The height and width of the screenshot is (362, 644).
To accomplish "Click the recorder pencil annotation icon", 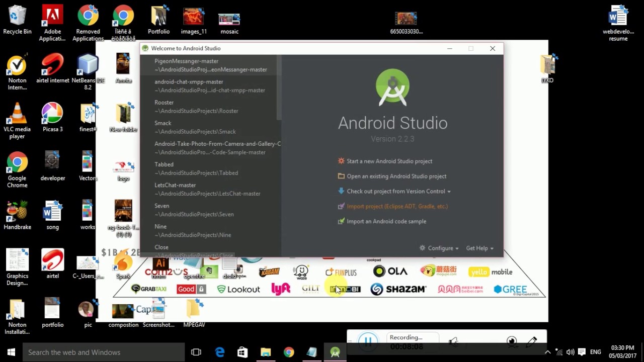I will (532, 342).
